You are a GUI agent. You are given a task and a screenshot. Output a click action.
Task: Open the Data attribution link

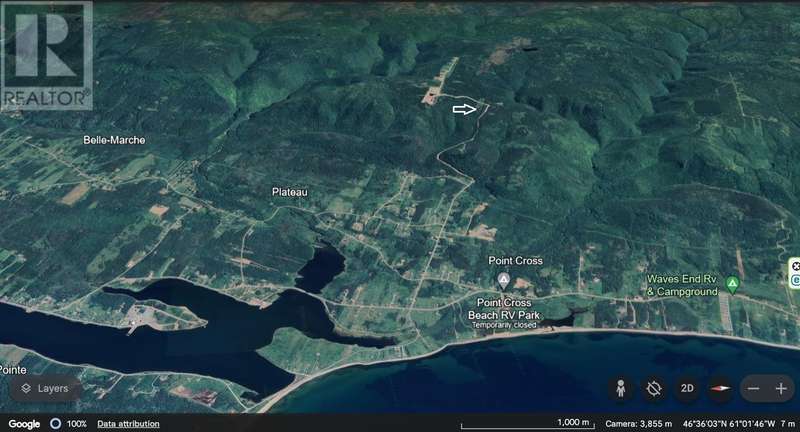click(x=127, y=424)
